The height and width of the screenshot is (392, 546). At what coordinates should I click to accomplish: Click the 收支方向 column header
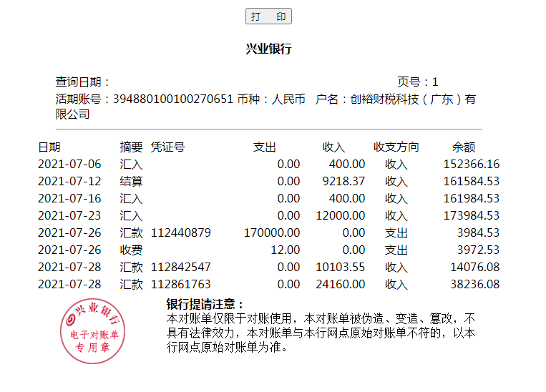(396, 147)
